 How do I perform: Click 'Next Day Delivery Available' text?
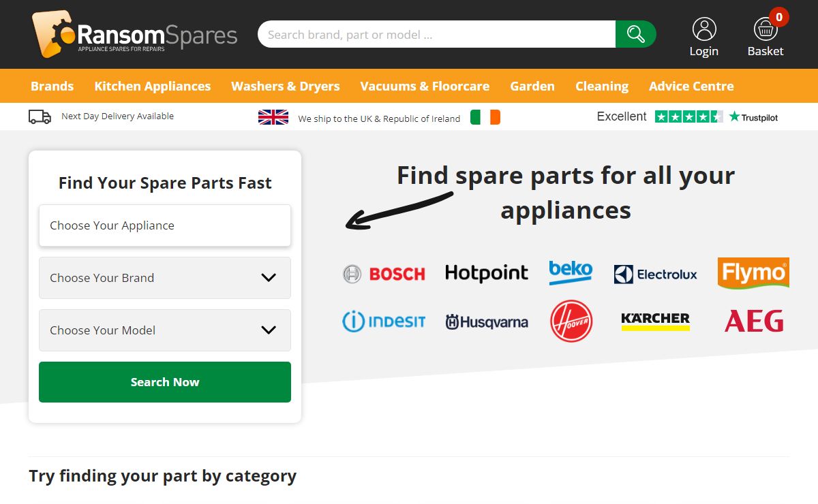117,116
